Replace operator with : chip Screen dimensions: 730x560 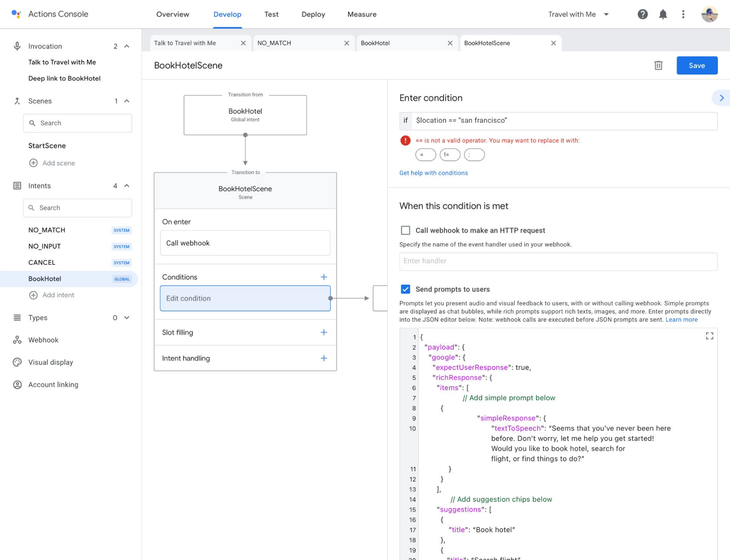pyautogui.click(x=474, y=155)
